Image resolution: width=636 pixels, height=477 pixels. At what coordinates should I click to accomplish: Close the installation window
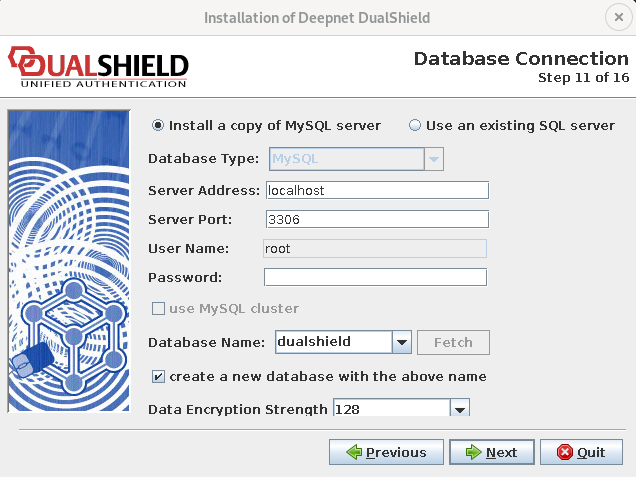[619, 17]
